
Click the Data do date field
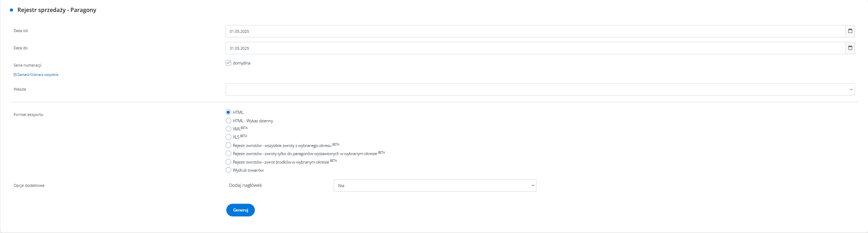coord(535,48)
